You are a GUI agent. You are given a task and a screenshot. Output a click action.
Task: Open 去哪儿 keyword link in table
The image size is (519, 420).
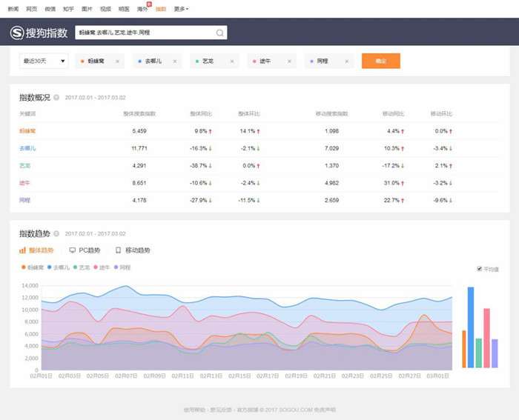[x=27, y=148]
